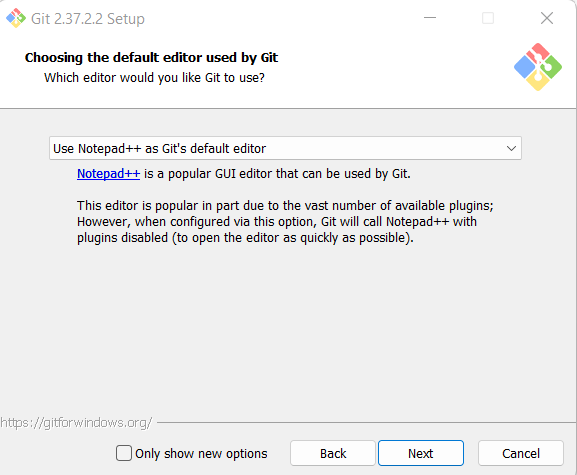Screen dimensions: 577x475
Task: Click the Git icon in the title bar
Action: 16,18
